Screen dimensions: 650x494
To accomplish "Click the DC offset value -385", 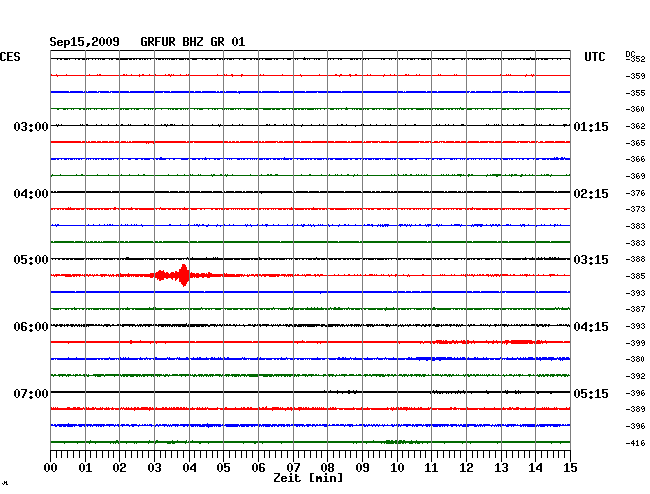I will pyautogui.click(x=635, y=276).
